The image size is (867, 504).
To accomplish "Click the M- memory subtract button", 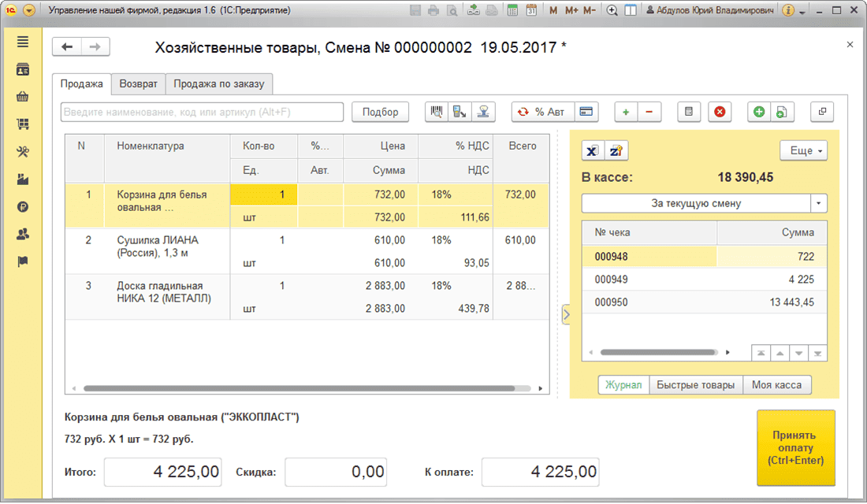I will pyautogui.click(x=590, y=10).
